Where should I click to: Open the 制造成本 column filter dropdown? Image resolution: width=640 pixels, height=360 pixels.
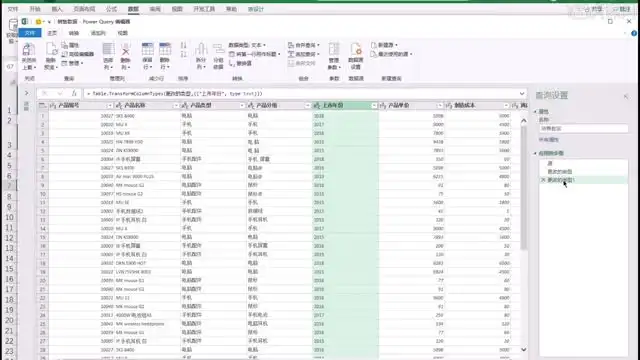click(506, 106)
